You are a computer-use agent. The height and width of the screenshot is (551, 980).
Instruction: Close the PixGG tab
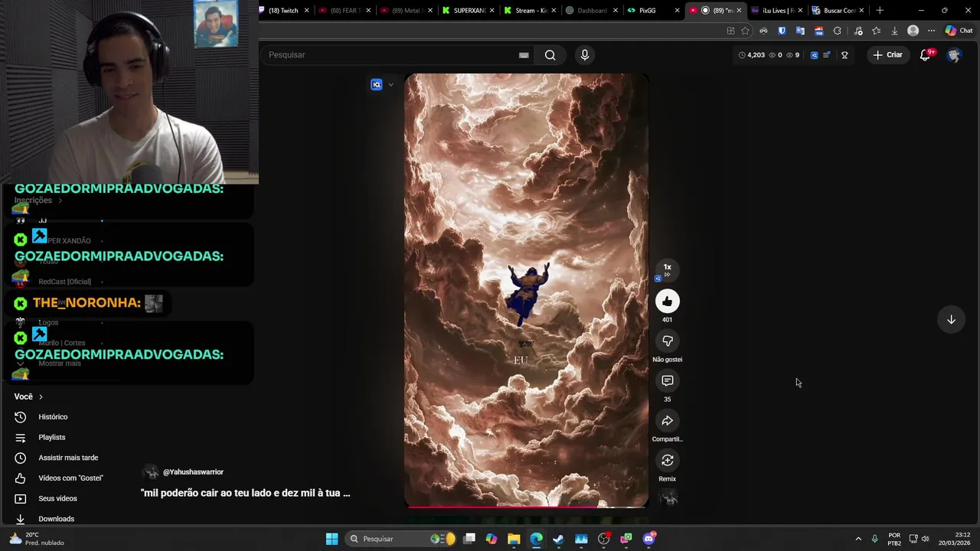(677, 11)
